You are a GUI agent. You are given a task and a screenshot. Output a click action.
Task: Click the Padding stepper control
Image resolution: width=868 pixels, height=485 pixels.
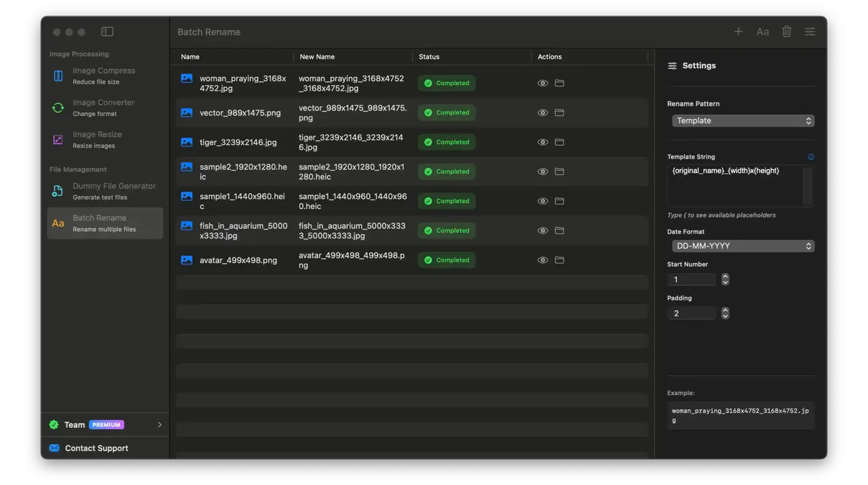pyautogui.click(x=725, y=313)
